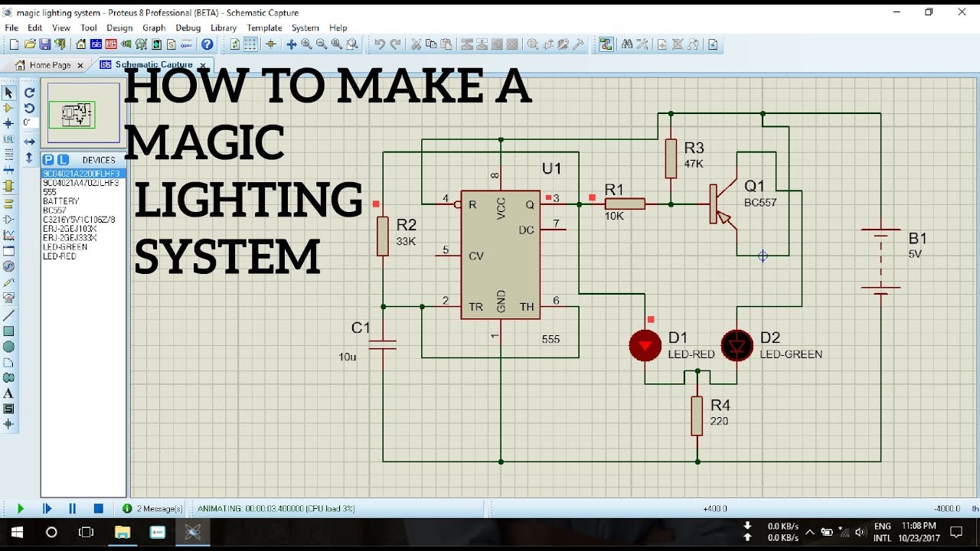The image size is (980, 551).
Task: Mirror vertically with the Y-mirror arrow icon
Action: point(29,158)
